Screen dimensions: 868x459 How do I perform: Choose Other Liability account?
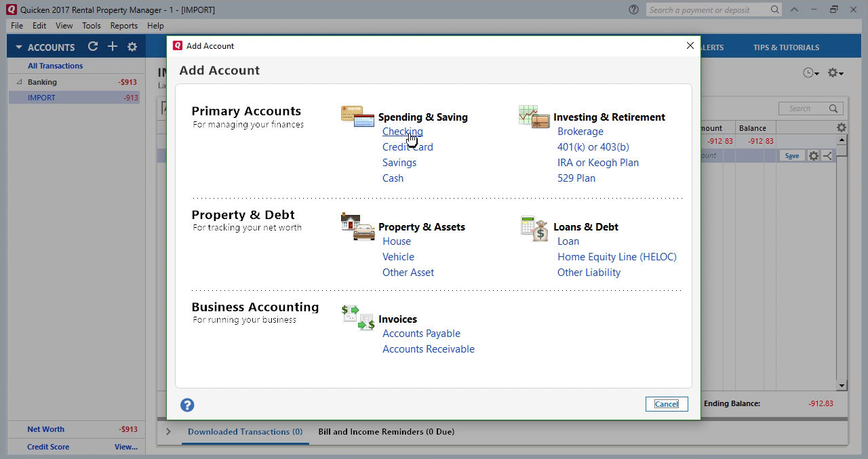[589, 273]
